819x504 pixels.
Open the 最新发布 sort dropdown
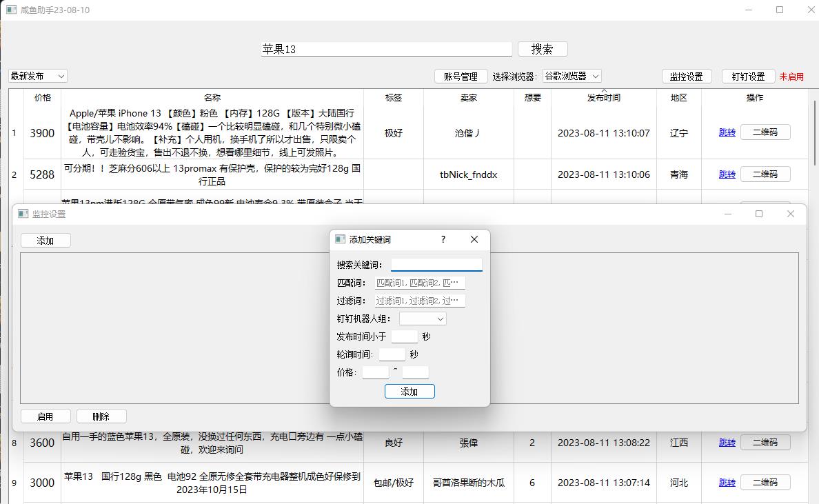[38, 76]
